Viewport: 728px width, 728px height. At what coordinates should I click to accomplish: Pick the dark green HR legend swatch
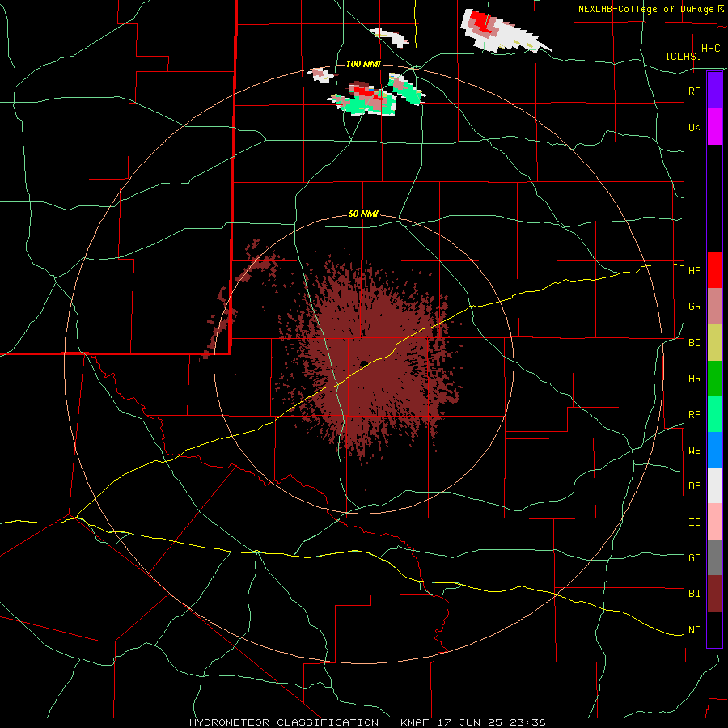point(714,378)
